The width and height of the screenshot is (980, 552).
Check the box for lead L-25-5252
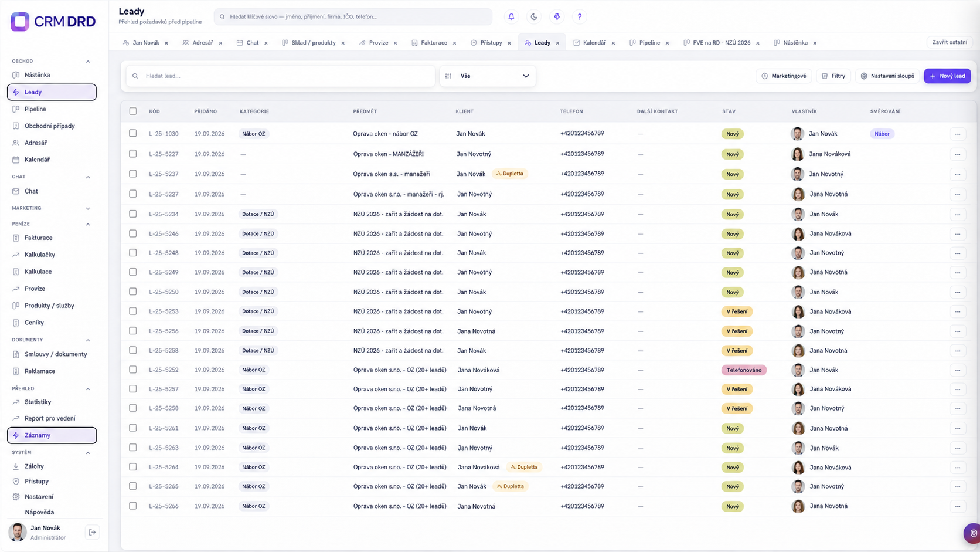(x=133, y=370)
